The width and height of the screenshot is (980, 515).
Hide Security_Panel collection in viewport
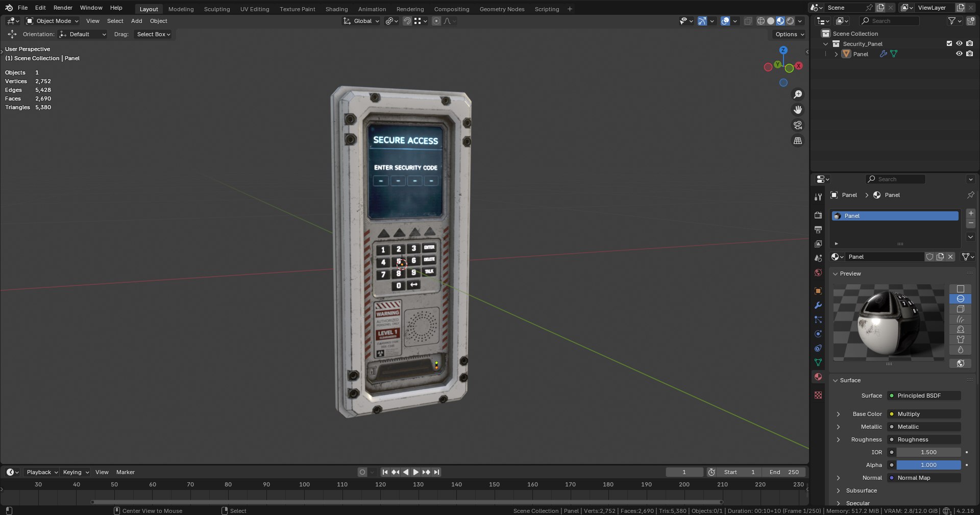(959, 44)
